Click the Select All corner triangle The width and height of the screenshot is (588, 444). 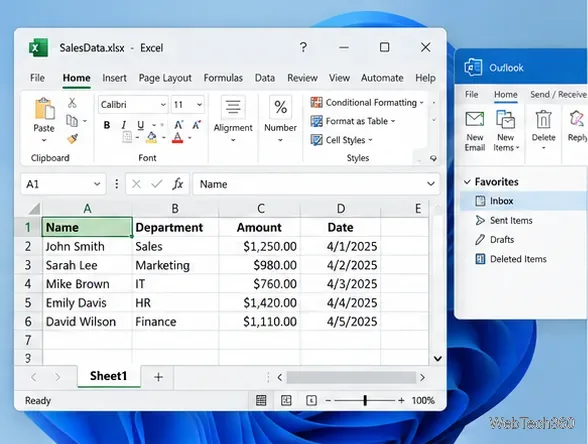click(34, 209)
